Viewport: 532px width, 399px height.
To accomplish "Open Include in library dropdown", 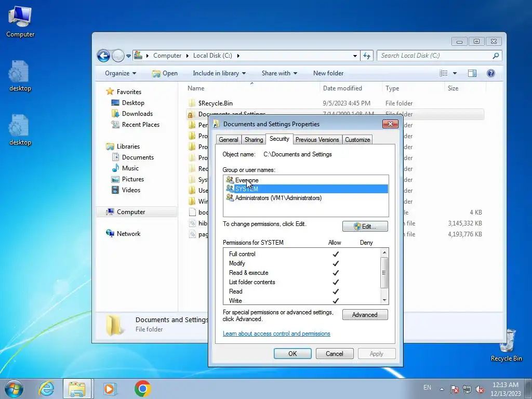I will click(x=219, y=73).
